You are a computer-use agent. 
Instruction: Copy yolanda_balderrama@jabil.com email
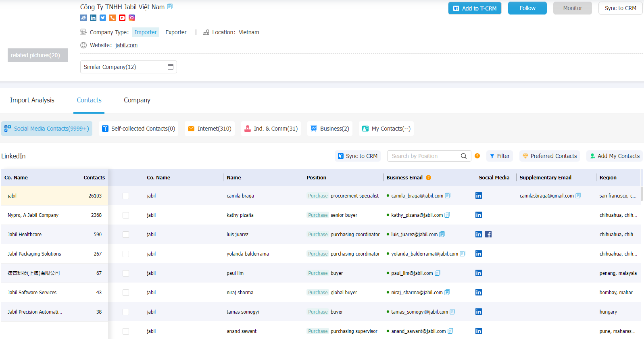coord(463,254)
